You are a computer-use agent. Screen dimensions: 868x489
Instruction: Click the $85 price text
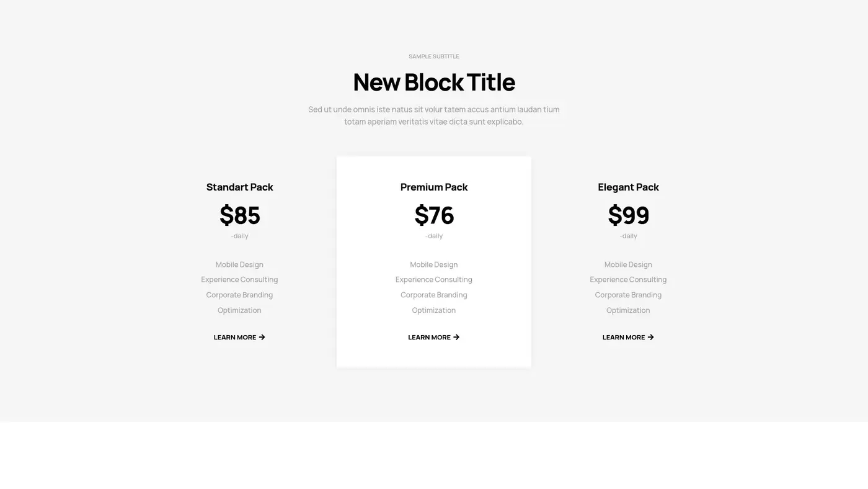pyautogui.click(x=239, y=216)
